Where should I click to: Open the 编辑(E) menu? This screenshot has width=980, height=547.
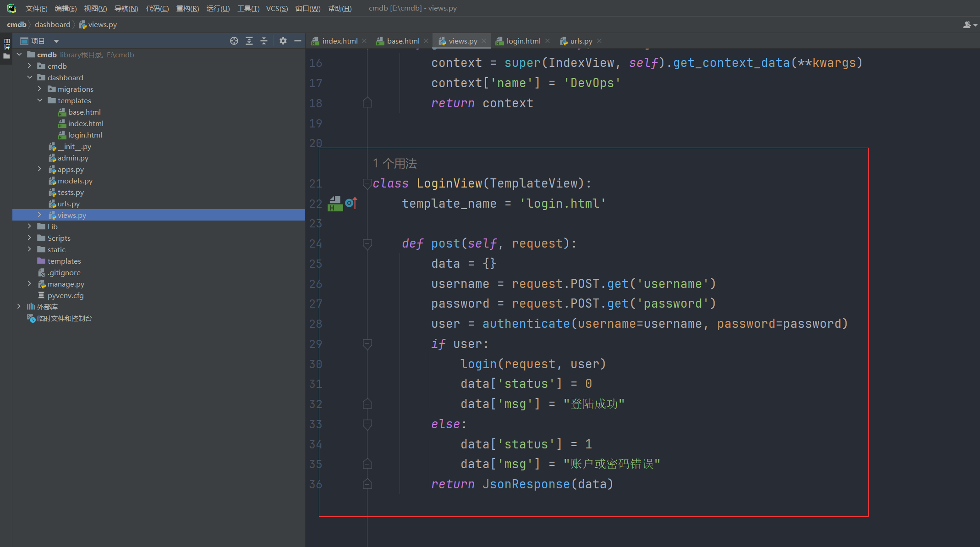click(x=66, y=8)
